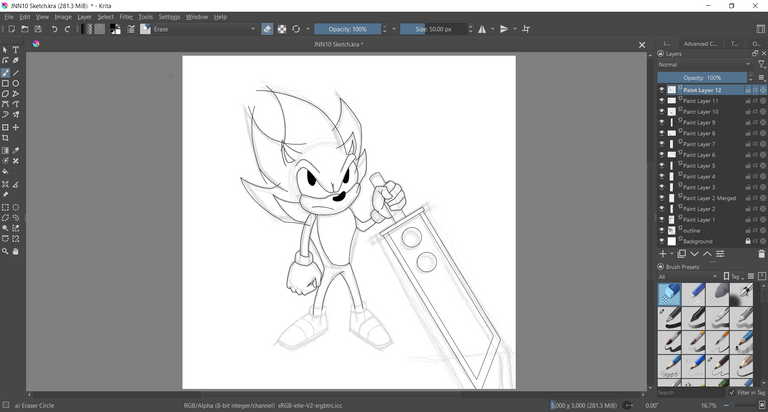
Task: Click the Save document icon
Action: 38,29
